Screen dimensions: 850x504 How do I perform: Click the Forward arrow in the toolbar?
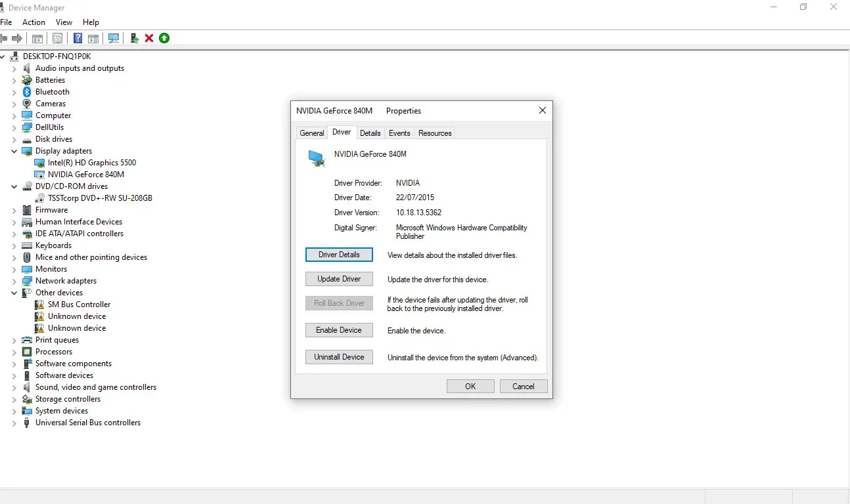tap(17, 38)
